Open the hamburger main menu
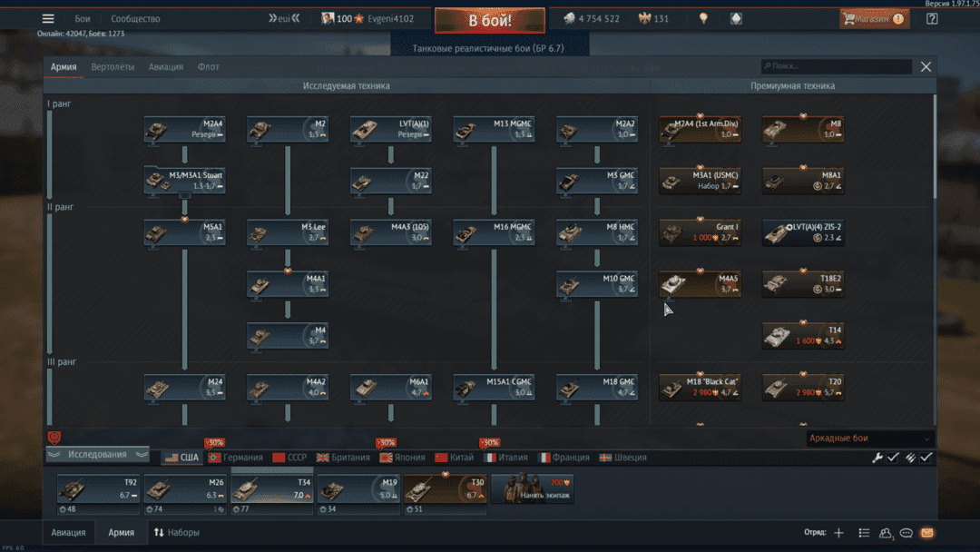Viewport: 980px width, 552px height. [48, 19]
